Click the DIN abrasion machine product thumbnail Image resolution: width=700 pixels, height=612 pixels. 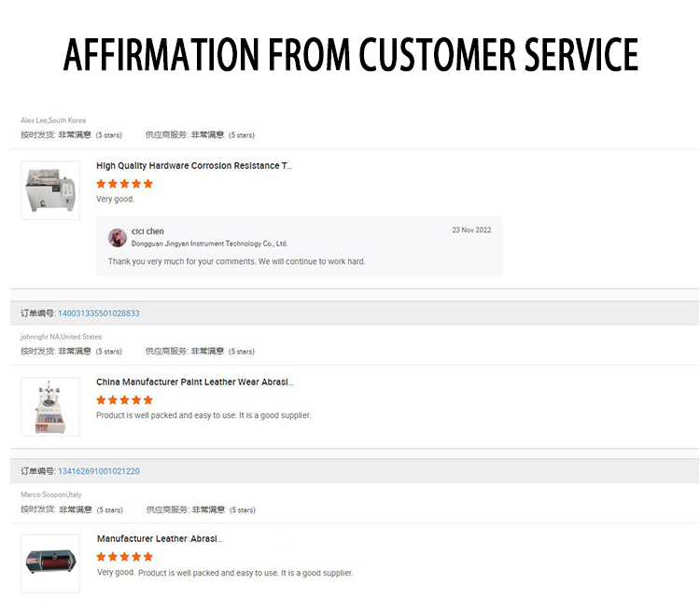50,563
